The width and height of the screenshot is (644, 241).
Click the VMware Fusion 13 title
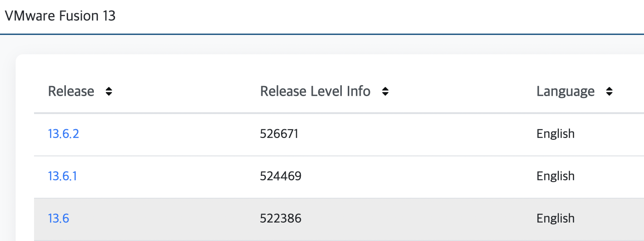(x=60, y=16)
